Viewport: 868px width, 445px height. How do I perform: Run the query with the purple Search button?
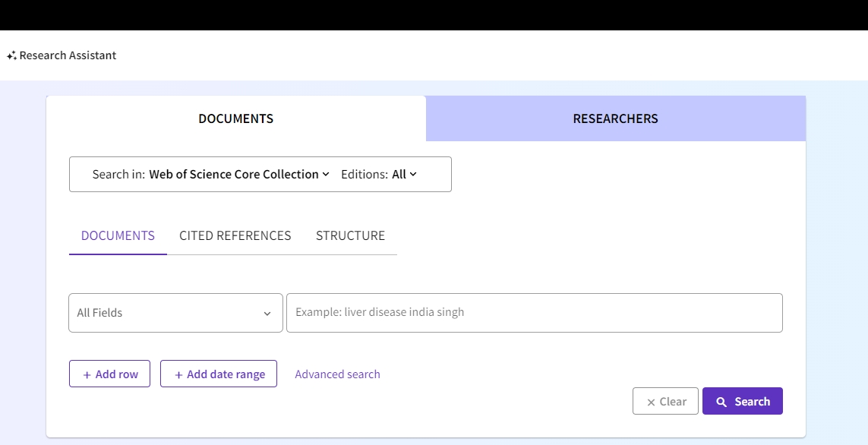coord(742,402)
